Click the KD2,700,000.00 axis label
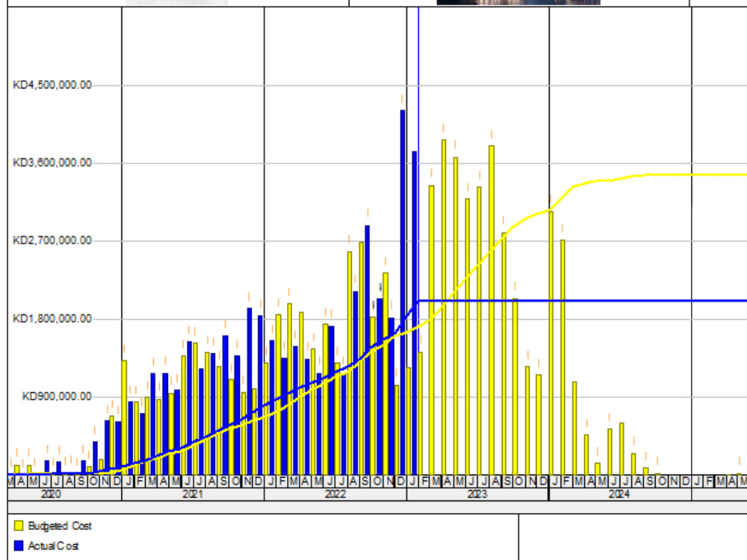This screenshot has height=560, width=747. [x=52, y=240]
